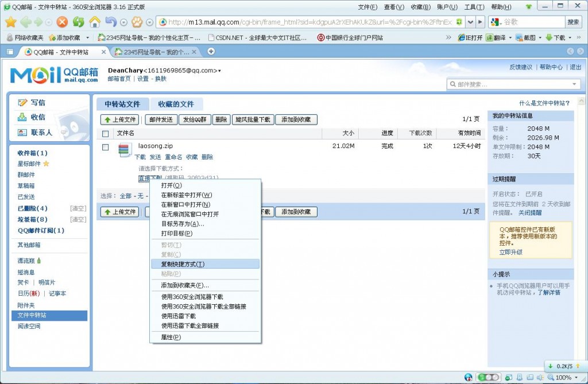Toggle the green traffic-light switch in status bar
Image resolution: width=588 pixels, height=384 pixels.
(x=488, y=377)
